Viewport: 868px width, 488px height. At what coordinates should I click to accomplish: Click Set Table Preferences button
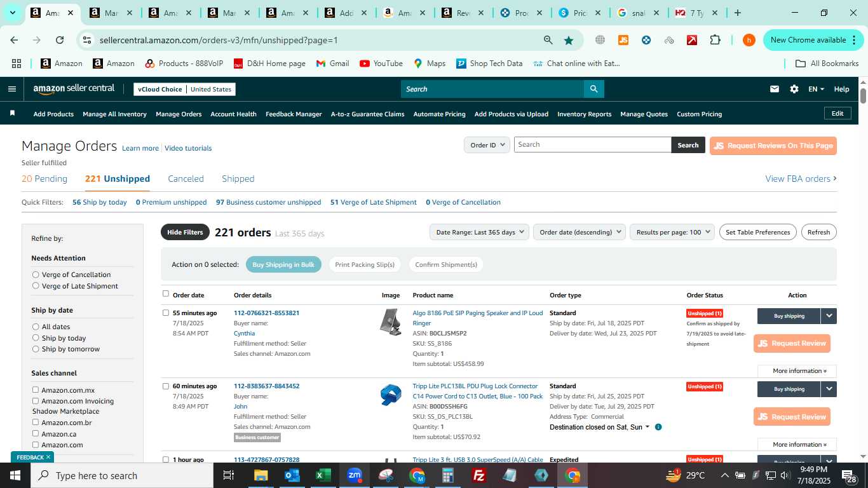pyautogui.click(x=757, y=232)
